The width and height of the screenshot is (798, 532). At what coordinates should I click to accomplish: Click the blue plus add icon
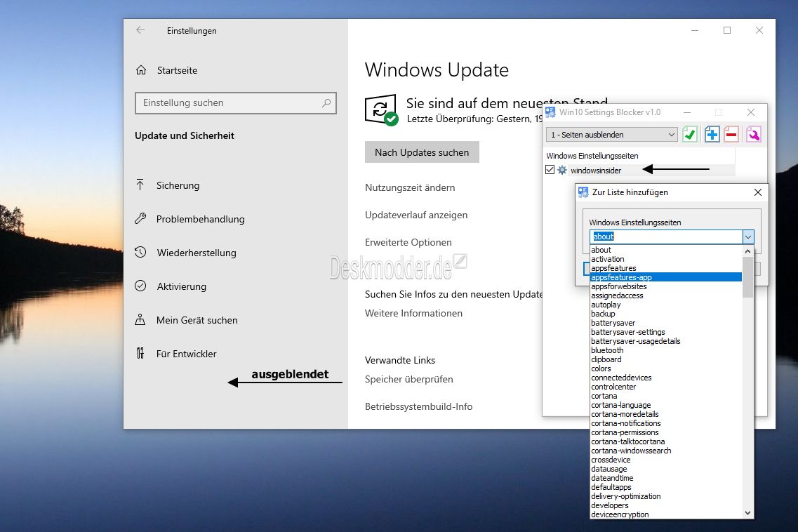pos(712,134)
